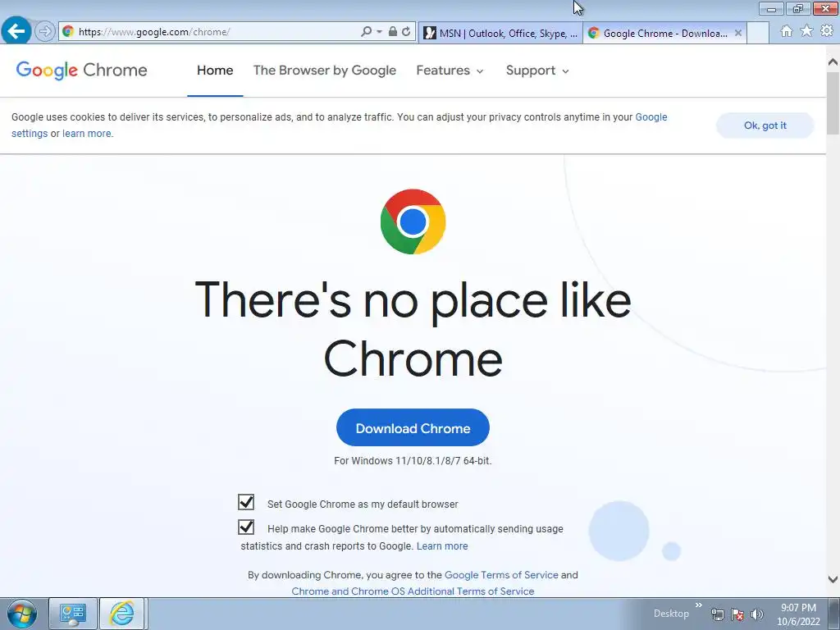Click the security lock icon in address bar
Viewport: 840px width, 630px height.
[x=393, y=32]
